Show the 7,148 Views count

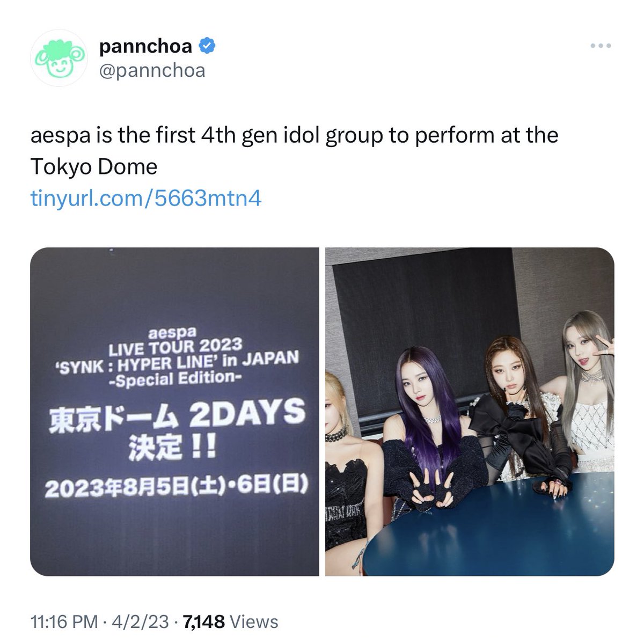click(x=231, y=622)
